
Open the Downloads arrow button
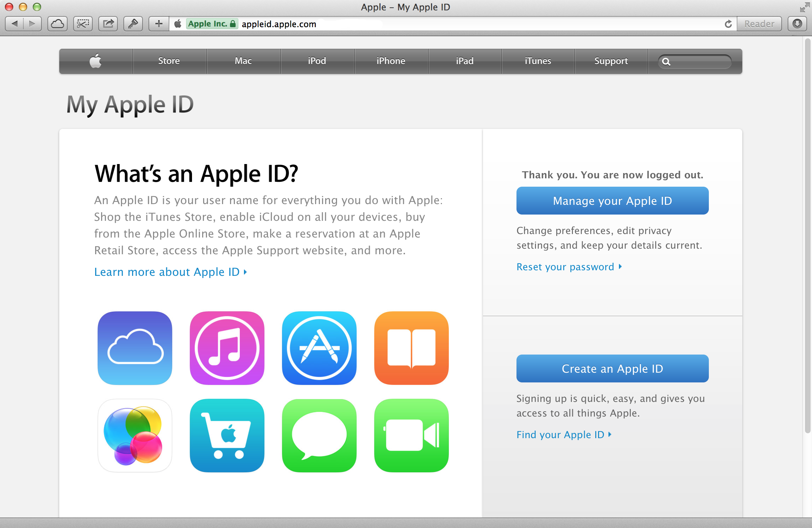pyautogui.click(x=797, y=24)
